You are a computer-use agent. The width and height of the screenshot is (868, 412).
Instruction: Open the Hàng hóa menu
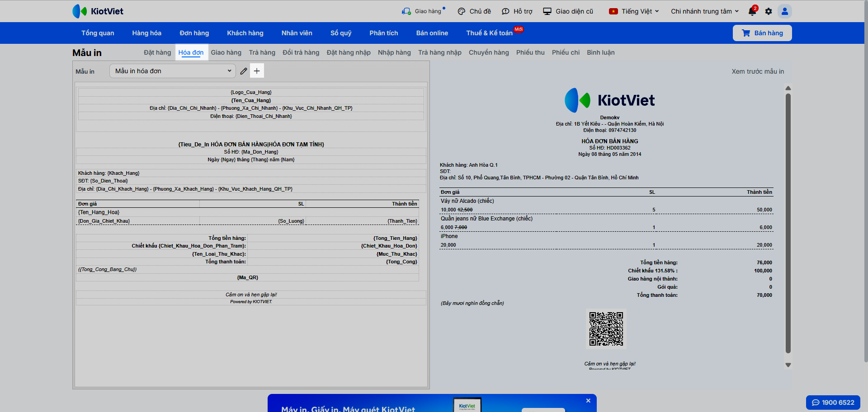tap(146, 33)
